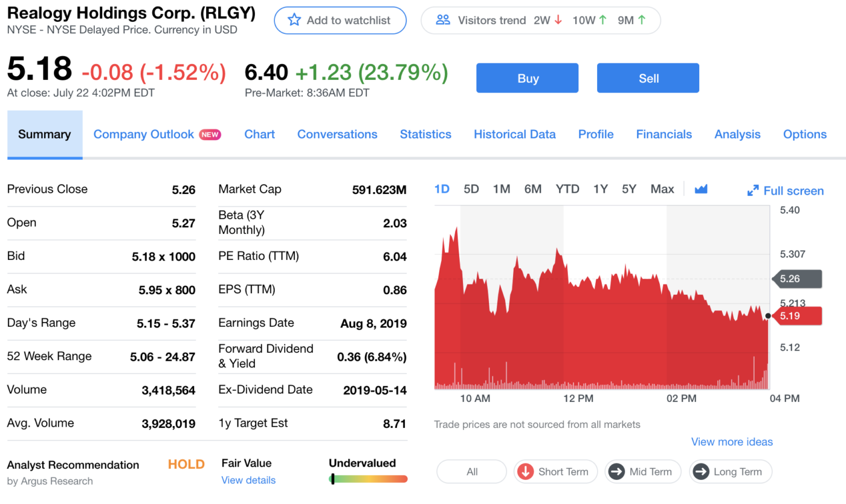Click Earnings Date Aug 8, 2019
Viewport: 846px width, 504px height.
pos(373,324)
